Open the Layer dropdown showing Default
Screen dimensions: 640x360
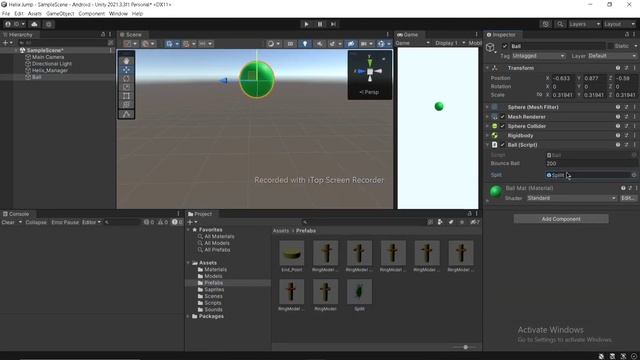(x=612, y=56)
